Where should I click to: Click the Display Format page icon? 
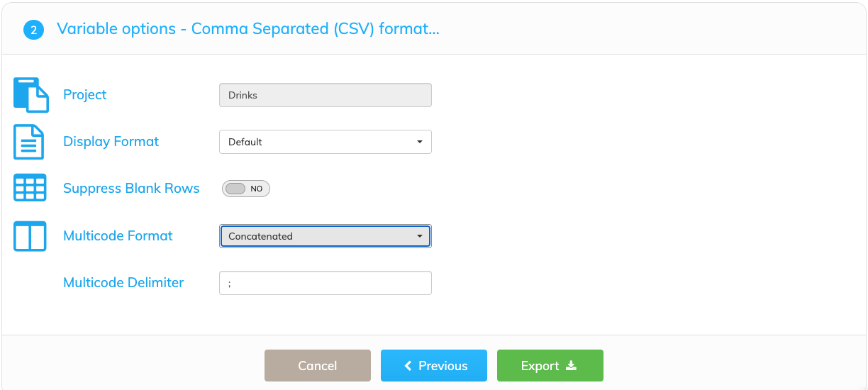pos(29,142)
